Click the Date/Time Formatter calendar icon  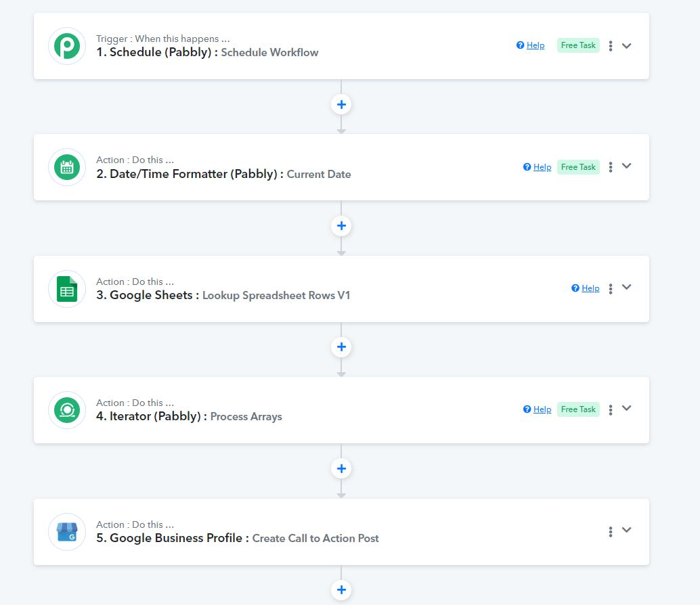pos(67,167)
